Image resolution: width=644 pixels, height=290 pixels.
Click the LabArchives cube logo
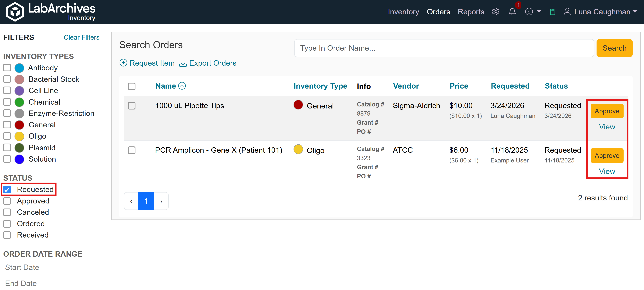click(x=15, y=12)
